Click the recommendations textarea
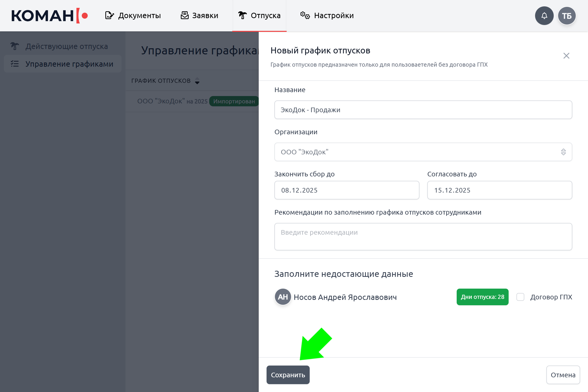 coord(423,236)
